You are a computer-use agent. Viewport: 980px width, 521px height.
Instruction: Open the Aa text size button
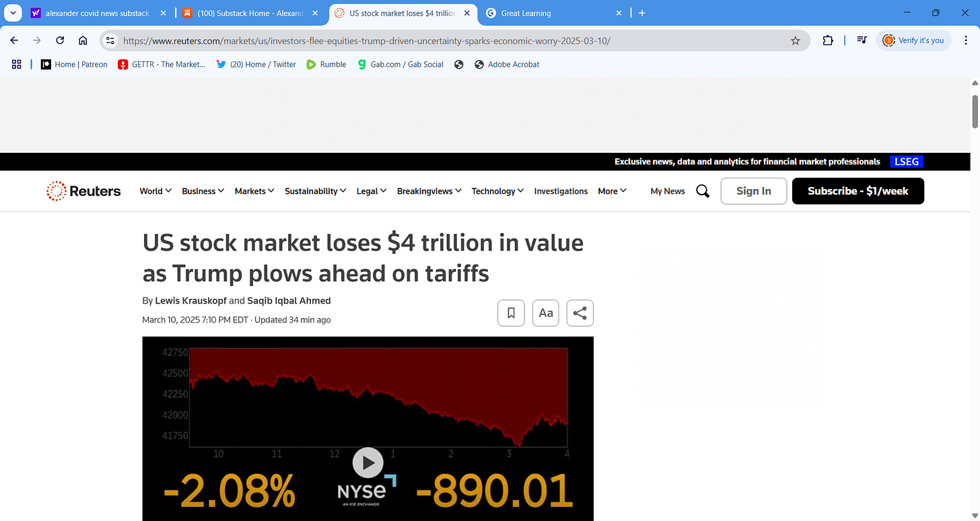545,313
